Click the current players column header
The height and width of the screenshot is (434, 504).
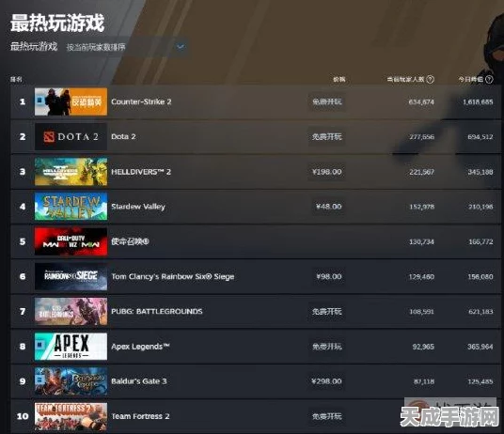pyautogui.click(x=405, y=79)
